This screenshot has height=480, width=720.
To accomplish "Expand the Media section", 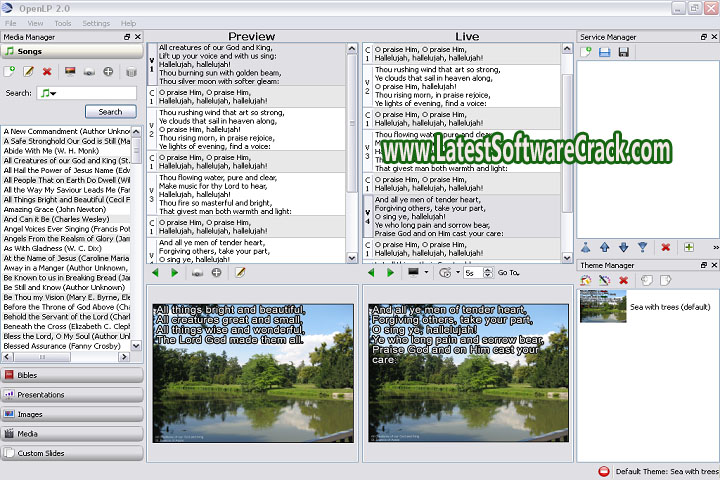I will (x=72, y=434).
